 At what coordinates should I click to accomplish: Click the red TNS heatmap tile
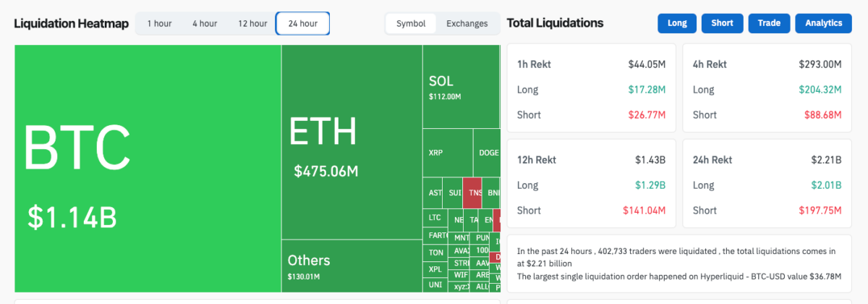[472, 193]
